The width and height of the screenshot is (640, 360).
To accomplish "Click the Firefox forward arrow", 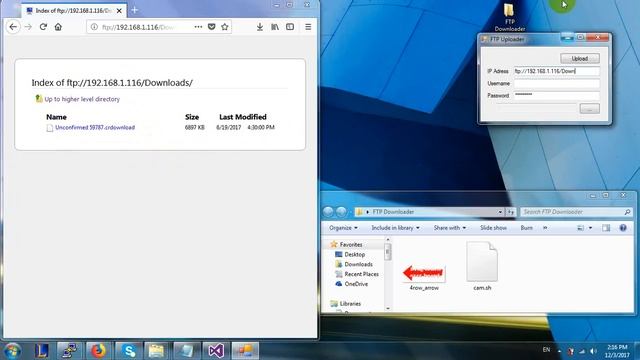I will tap(28, 27).
